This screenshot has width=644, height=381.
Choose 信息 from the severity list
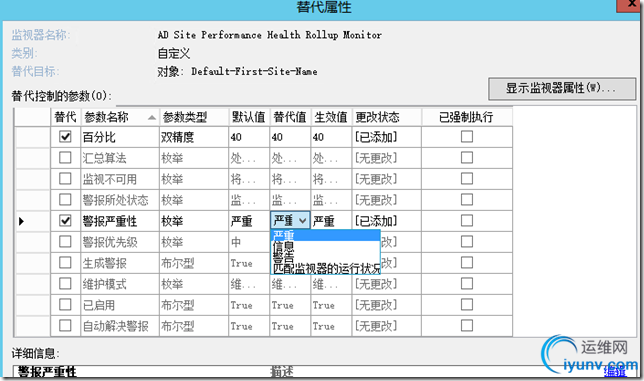pyautogui.click(x=325, y=247)
